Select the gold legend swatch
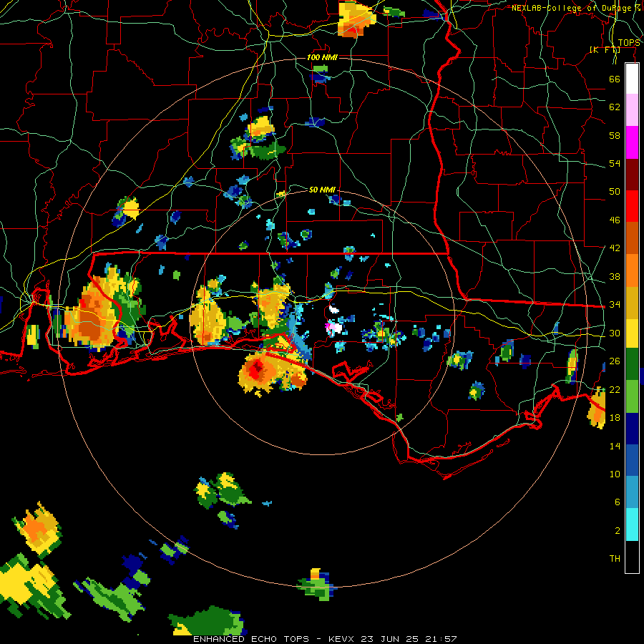 click(632, 303)
